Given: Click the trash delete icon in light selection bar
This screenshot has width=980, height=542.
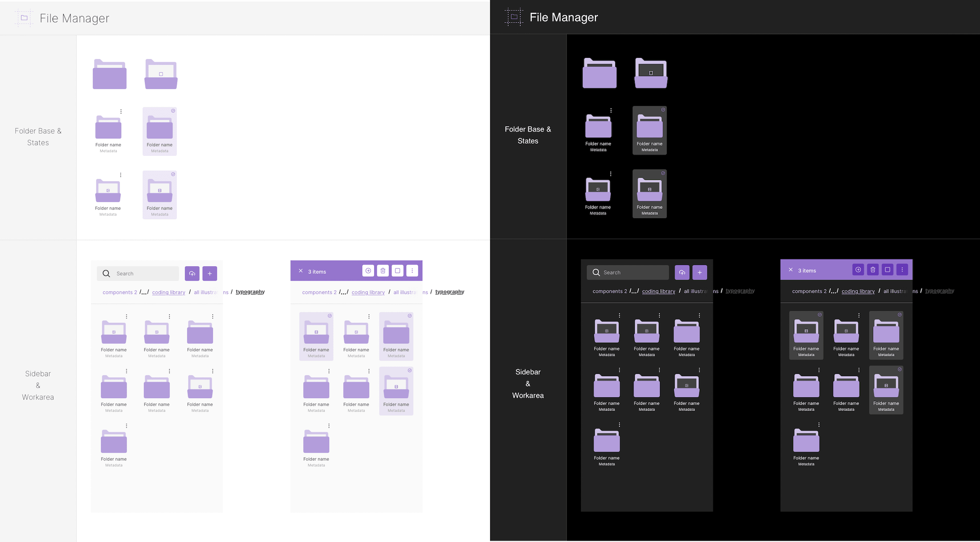Looking at the screenshot, I should click(383, 271).
